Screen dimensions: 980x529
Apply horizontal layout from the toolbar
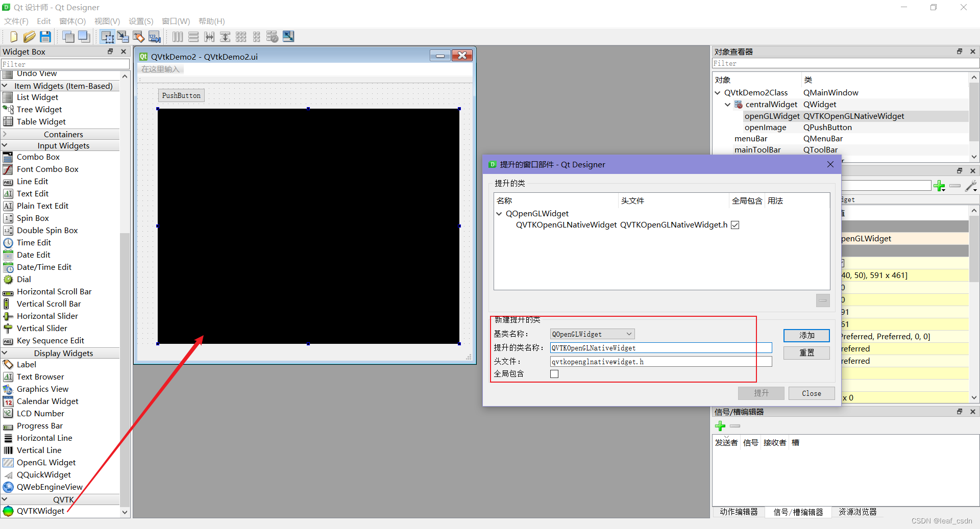[x=178, y=37]
